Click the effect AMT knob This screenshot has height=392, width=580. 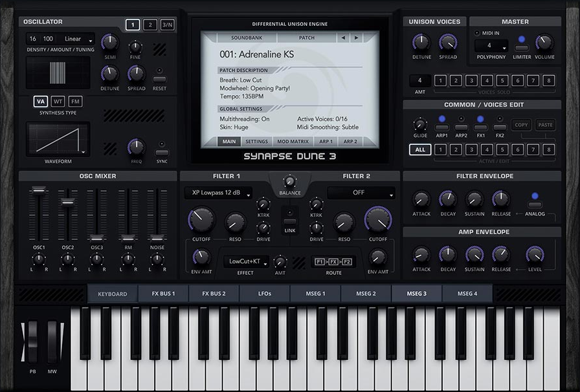point(280,262)
